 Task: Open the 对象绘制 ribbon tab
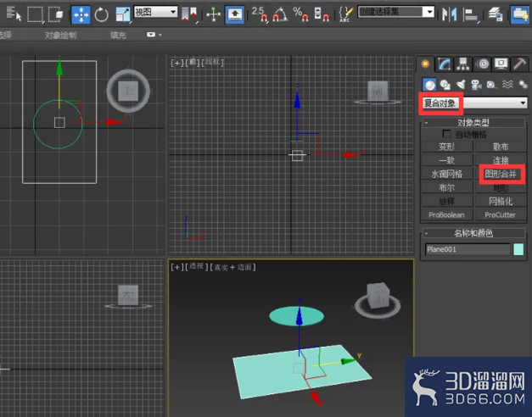click(x=61, y=35)
